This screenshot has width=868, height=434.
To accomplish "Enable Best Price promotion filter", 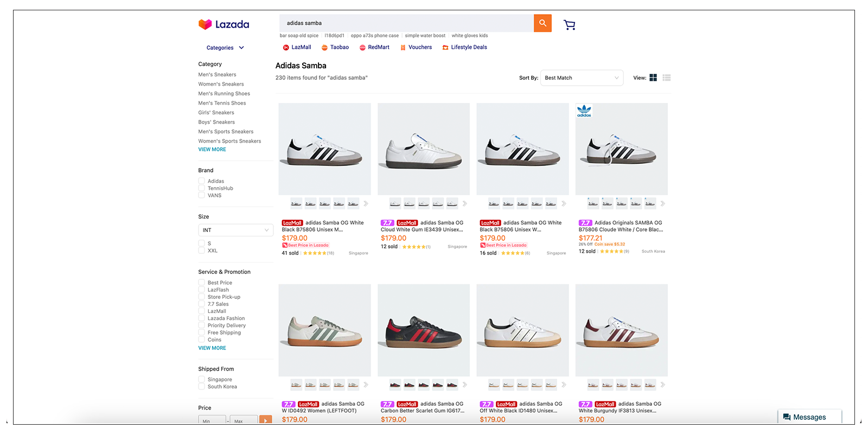I will [201, 283].
